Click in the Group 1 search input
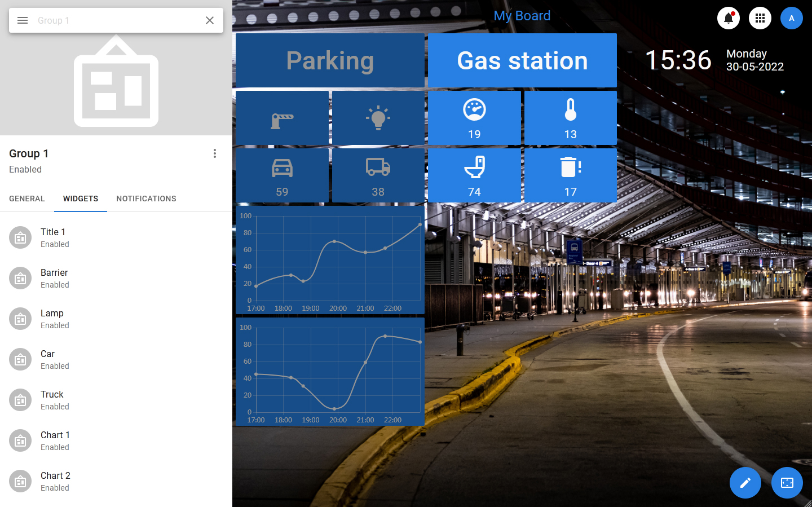812x507 pixels. pos(116,20)
